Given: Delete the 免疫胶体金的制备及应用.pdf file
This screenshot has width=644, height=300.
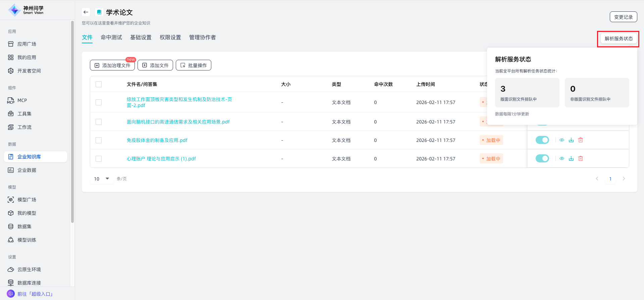Looking at the screenshot, I should [x=581, y=140].
